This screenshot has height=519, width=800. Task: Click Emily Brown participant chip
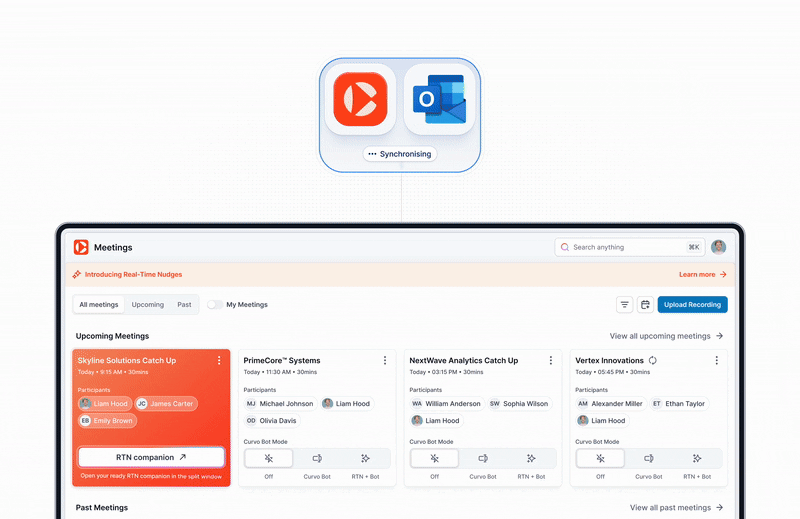pos(107,421)
